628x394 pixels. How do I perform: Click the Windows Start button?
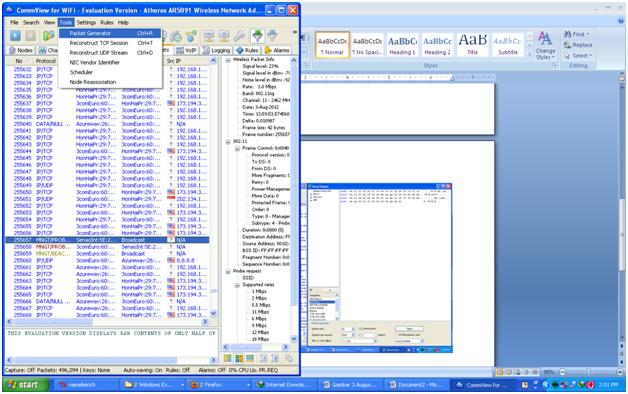[26, 385]
